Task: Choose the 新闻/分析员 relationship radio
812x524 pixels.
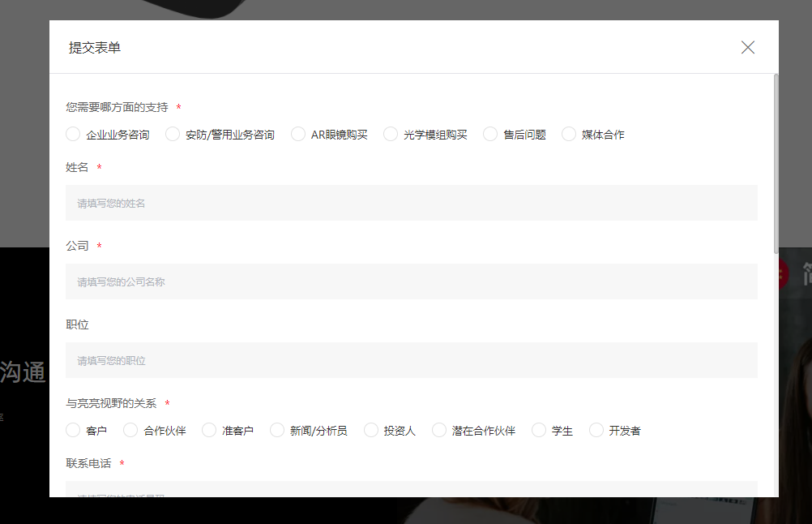Action: [277, 430]
